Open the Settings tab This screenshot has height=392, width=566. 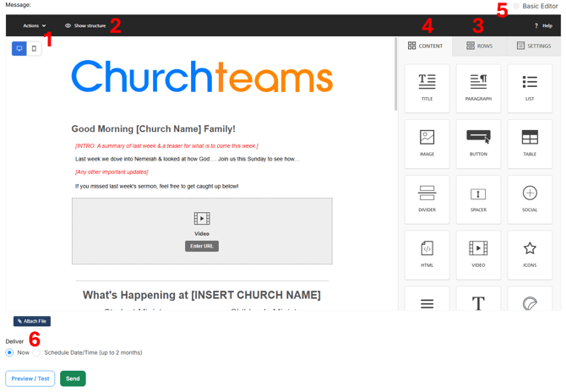(x=534, y=46)
